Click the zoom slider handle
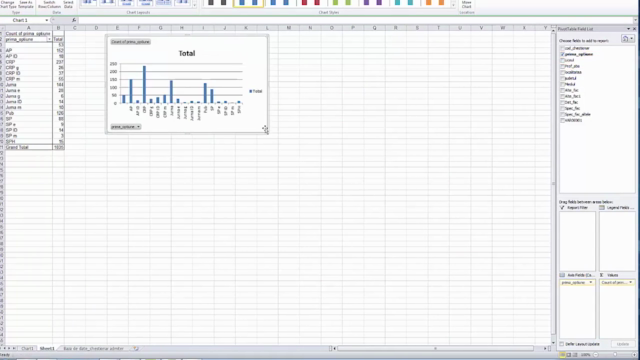The height and width of the screenshot is (360, 640). 615,355
